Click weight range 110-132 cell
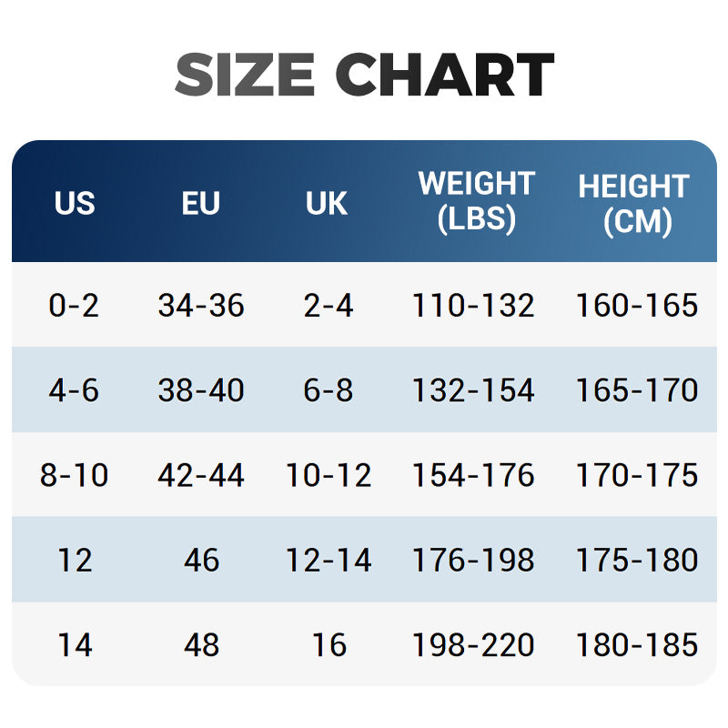This screenshot has width=728, height=728. pos(473,306)
